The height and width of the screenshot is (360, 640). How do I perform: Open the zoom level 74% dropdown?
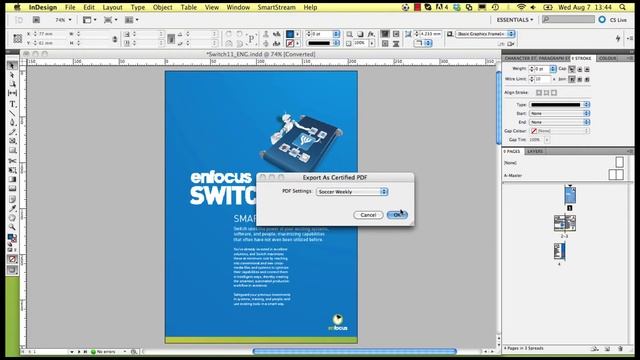[x=63, y=20]
